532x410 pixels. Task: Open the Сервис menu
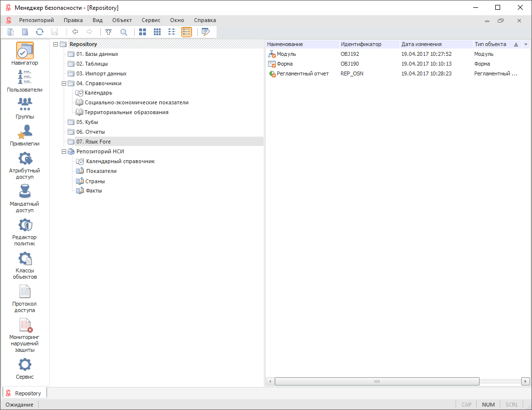[x=151, y=20]
